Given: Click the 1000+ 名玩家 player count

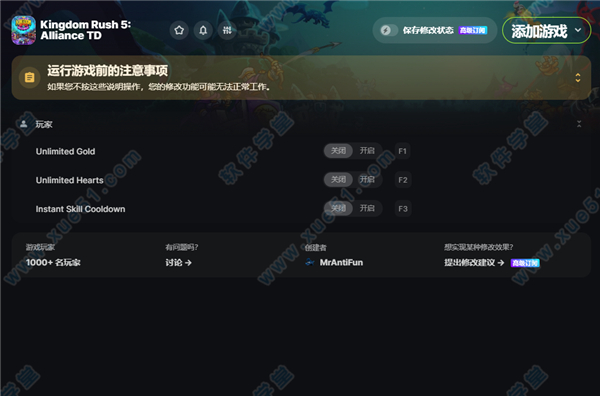Looking at the screenshot, I should 53,262.
